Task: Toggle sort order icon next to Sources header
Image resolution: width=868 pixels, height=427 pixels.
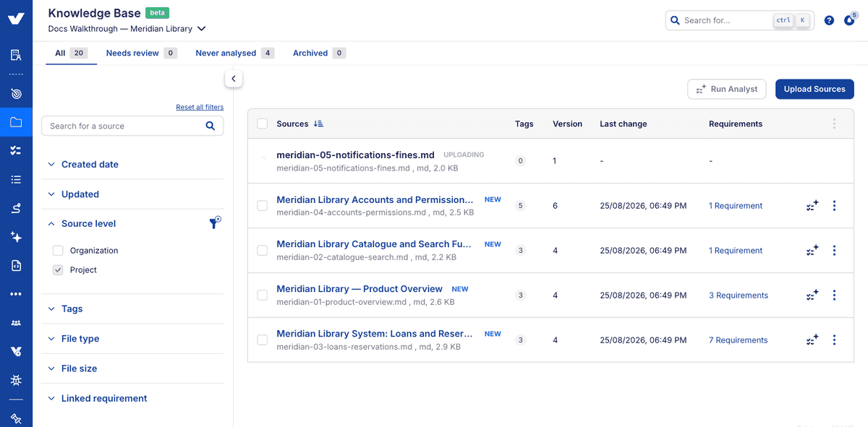Action: (x=318, y=124)
